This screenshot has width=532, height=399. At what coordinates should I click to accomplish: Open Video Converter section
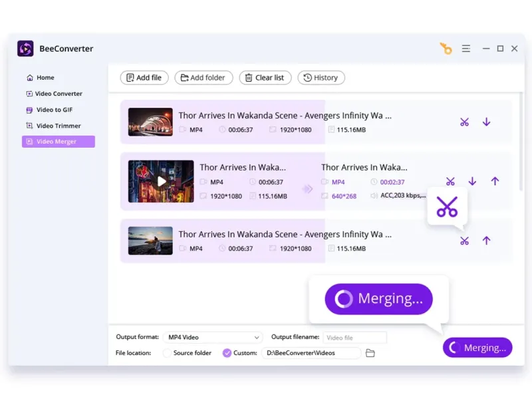coord(55,94)
